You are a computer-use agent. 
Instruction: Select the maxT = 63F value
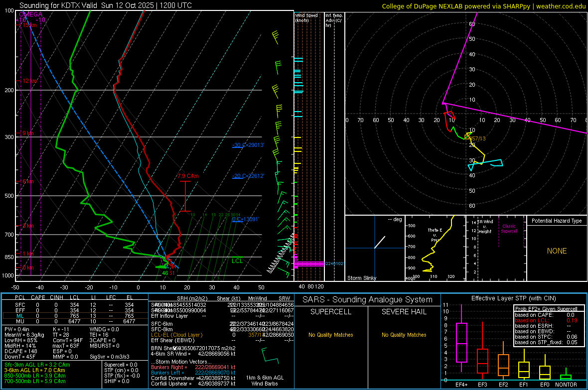(67, 346)
